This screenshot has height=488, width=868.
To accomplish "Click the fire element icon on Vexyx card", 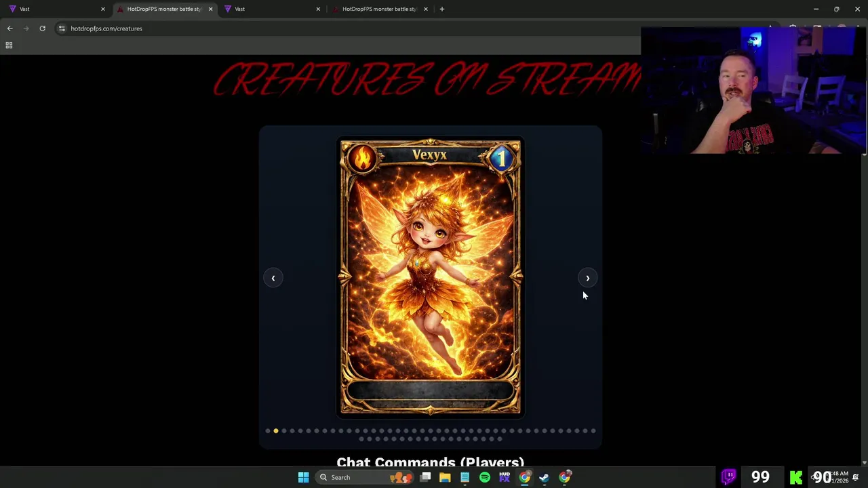I will point(363,157).
